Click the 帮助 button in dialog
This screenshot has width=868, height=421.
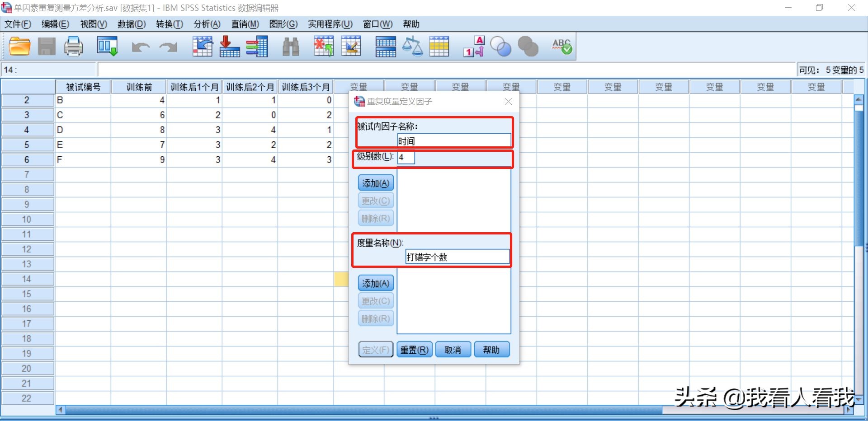tap(492, 350)
